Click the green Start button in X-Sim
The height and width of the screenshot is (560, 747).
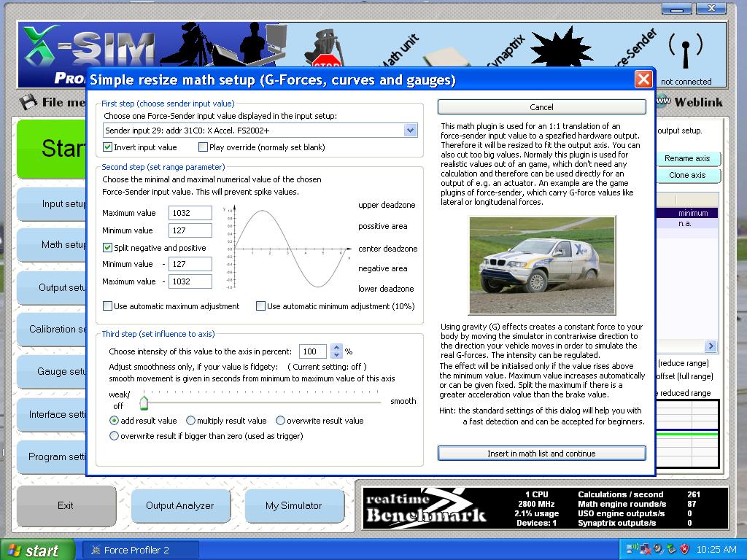pos(52,149)
